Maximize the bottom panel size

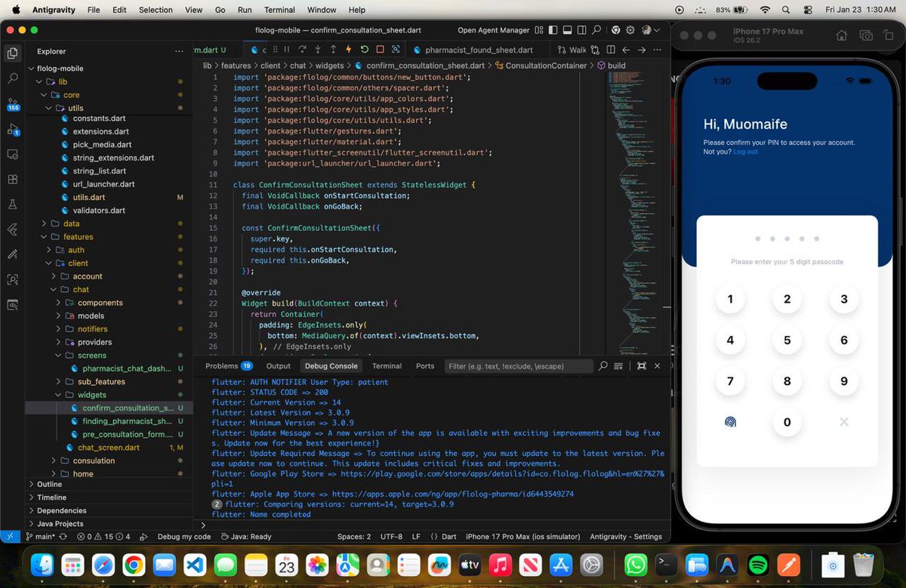point(641,366)
